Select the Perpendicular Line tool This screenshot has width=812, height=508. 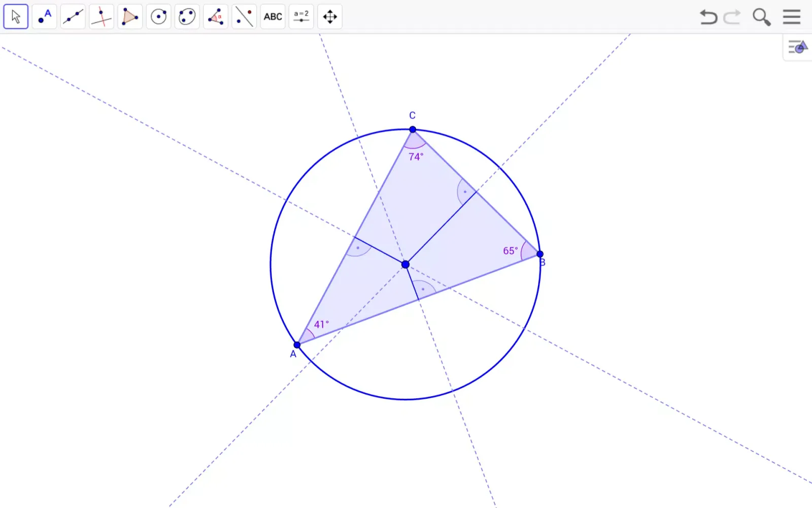(x=101, y=17)
